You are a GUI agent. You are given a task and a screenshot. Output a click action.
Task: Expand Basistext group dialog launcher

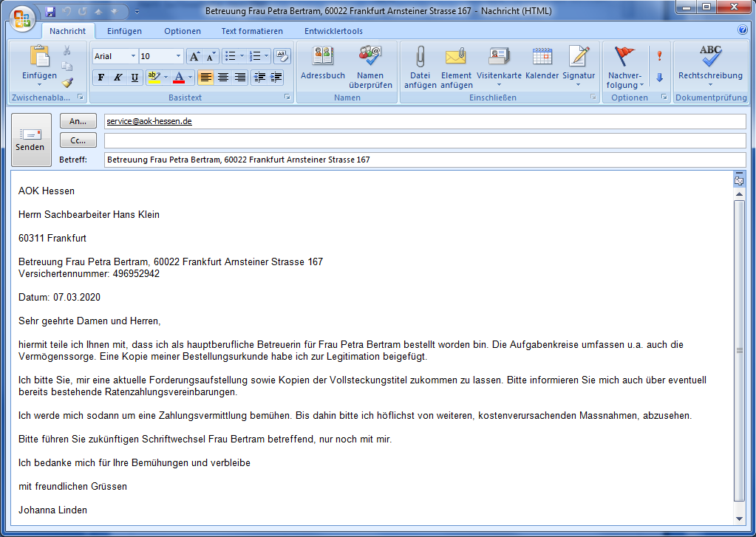287,97
